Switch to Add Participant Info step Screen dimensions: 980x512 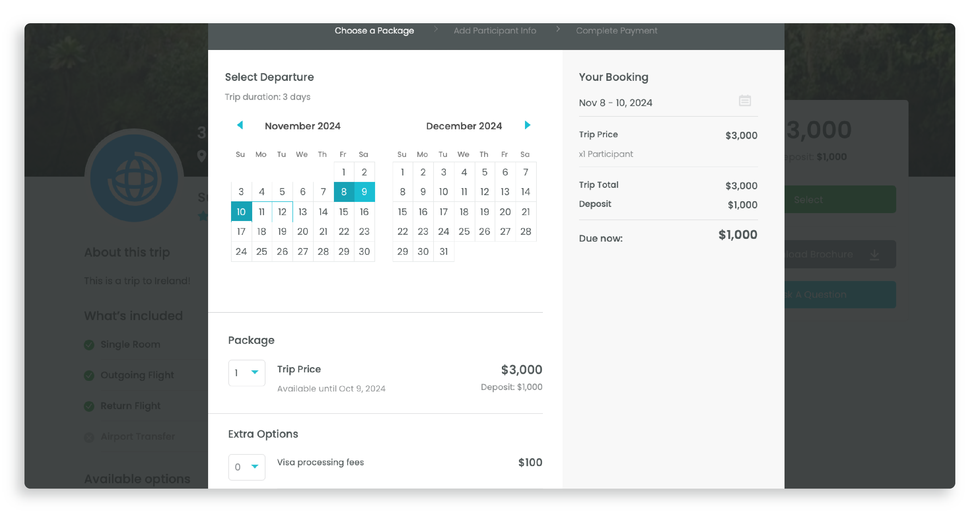coord(495,31)
